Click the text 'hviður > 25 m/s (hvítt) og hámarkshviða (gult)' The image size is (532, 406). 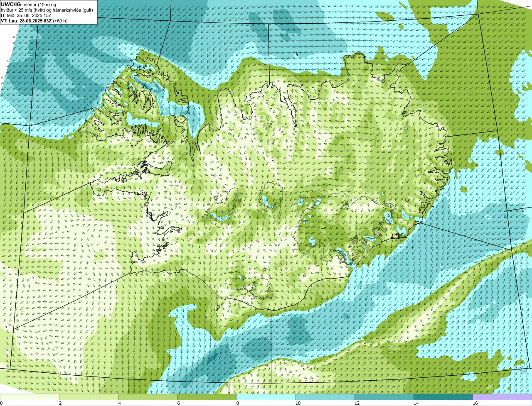pyautogui.click(x=47, y=10)
